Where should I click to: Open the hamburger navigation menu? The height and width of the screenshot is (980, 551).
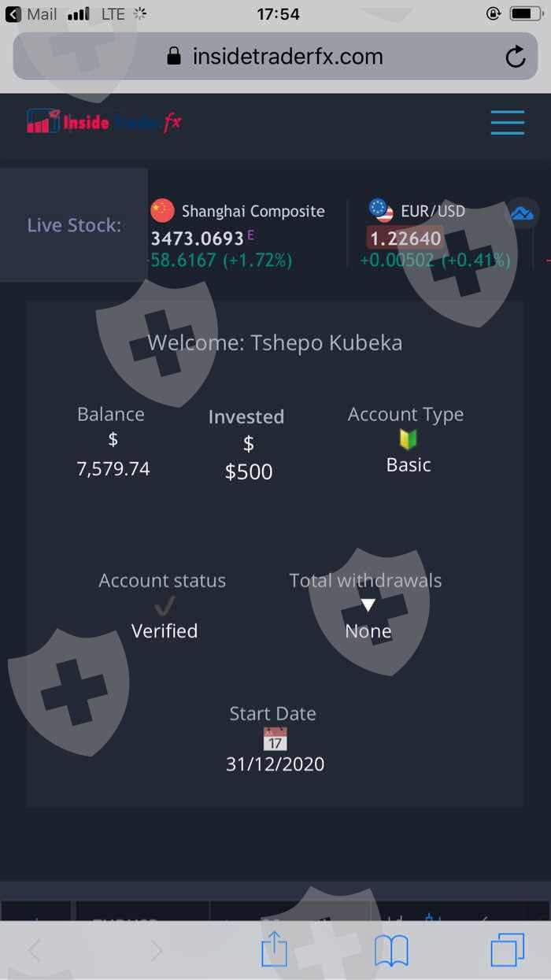pyautogui.click(x=507, y=123)
